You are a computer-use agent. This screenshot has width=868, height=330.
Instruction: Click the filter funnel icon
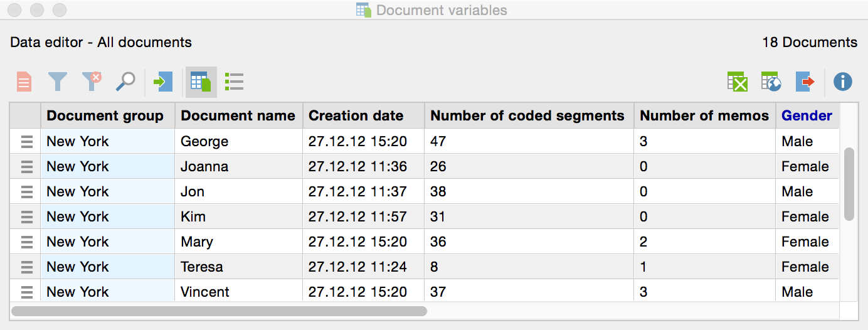(58, 82)
